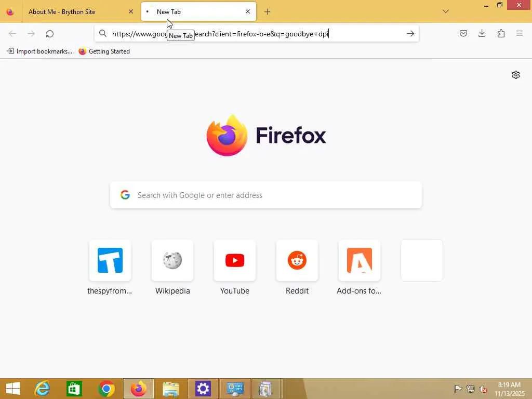This screenshot has height=399, width=532.
Task: Open the Downloads panel
Action: (482, 33)
